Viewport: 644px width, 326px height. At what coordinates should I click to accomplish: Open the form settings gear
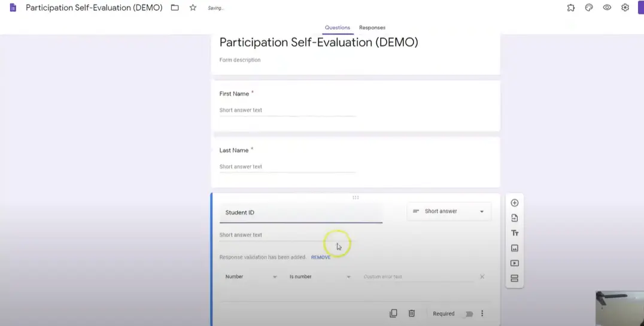point(625,8)
